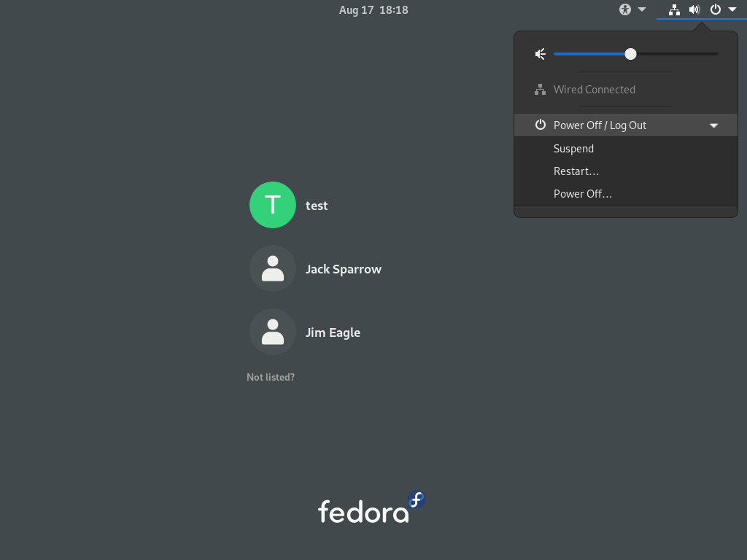The width and height of the screenshot is (747, 560).
Task: Click the volume speaker icon in top bar
Action: tap(694, 9)
